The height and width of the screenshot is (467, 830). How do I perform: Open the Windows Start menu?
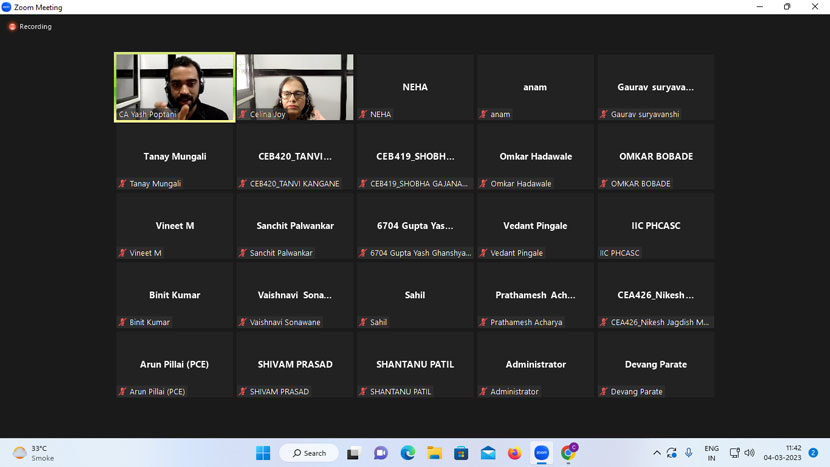click(x=263, y=453)
